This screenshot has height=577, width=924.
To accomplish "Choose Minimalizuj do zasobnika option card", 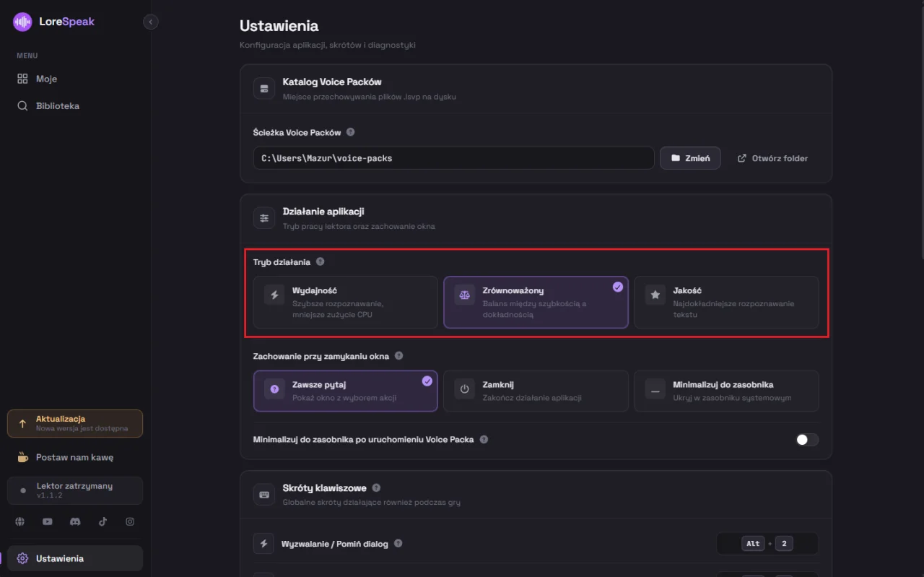I will pyautogui.click(x=726, y=391).
